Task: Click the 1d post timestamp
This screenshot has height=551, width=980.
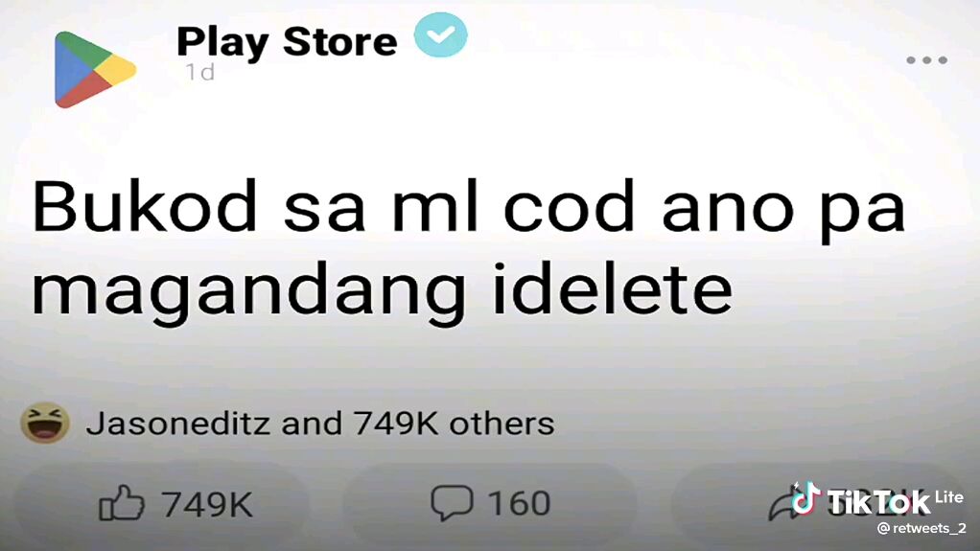Action: [x=200, y=73]
